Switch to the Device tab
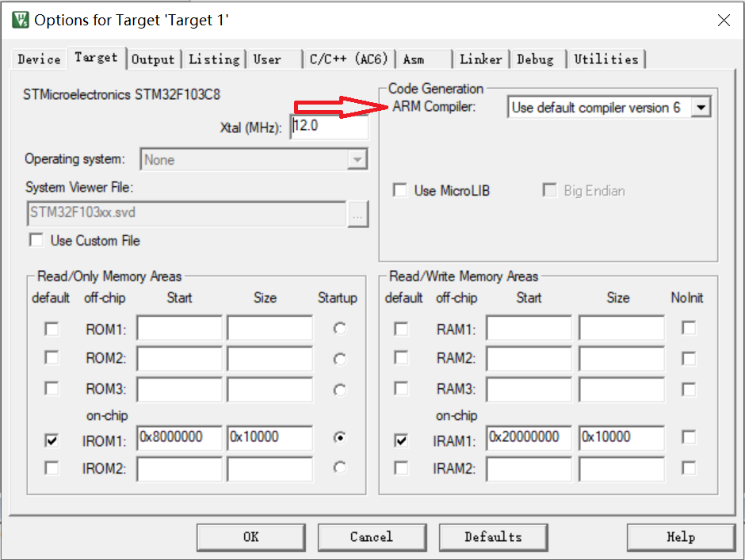745x560 pixels. pyautogui.click(x=39, y=59)
